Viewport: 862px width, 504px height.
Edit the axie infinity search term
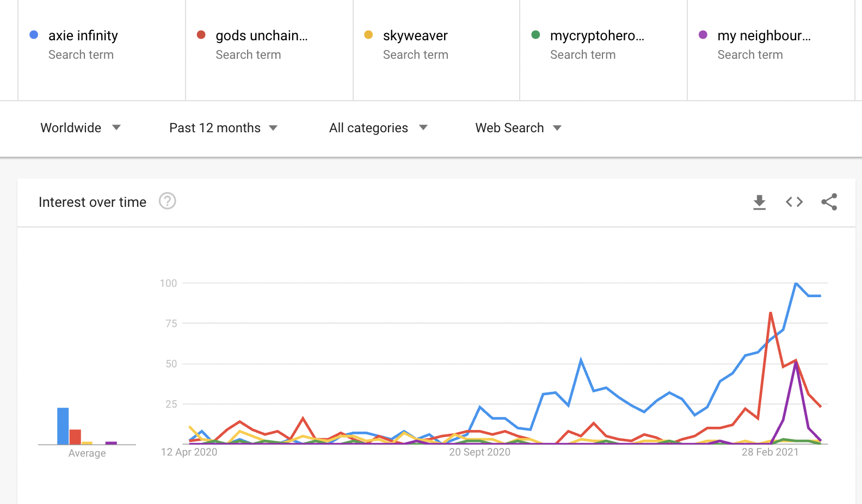click(83, 36)
